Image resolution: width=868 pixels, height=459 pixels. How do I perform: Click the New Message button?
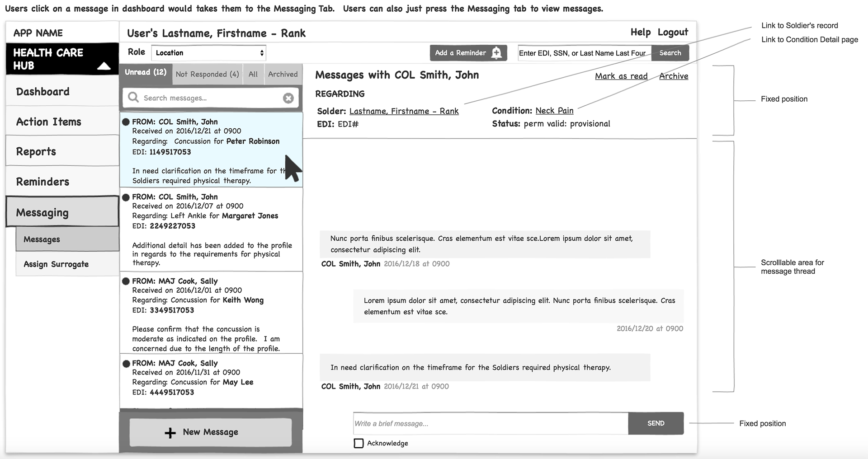pos(211,432)
